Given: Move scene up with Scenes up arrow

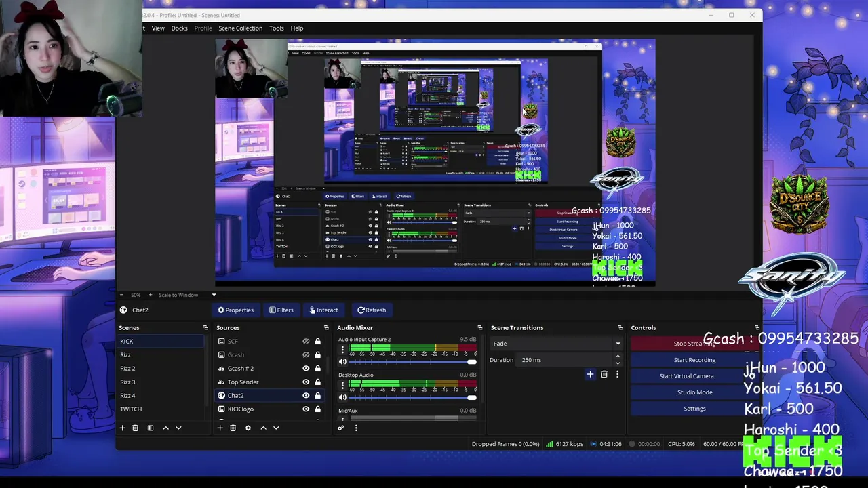Looking at the screenshot, I should pyautogui.click(x=165, y=428).
